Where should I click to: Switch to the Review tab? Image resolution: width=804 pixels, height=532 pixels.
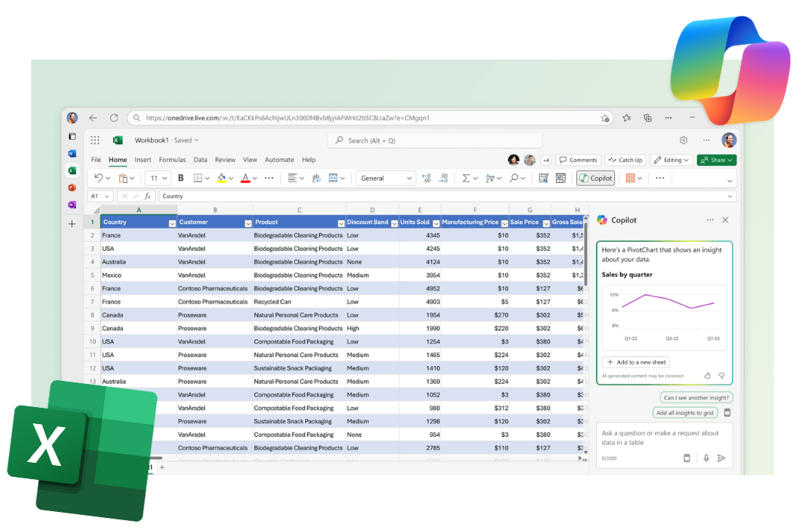[x=225, y=159]
